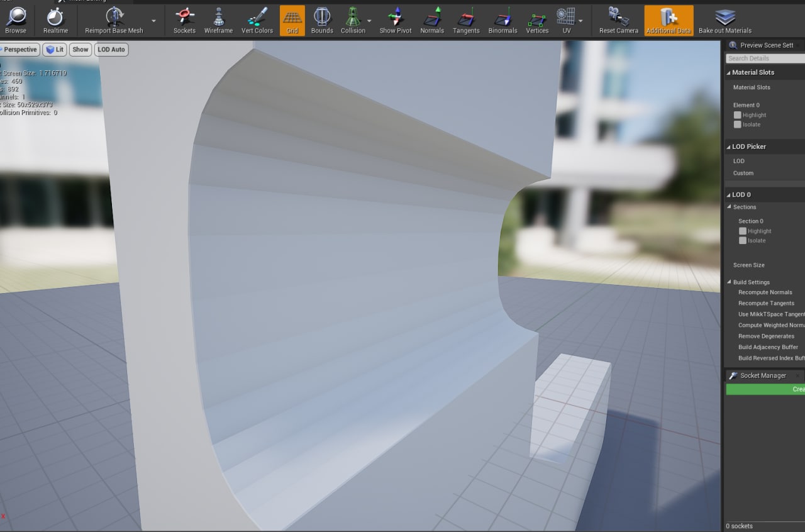The height and width of the screenshot is (532, 805).
Task: Open the Lit view mode menu
Action: point(55,50)
